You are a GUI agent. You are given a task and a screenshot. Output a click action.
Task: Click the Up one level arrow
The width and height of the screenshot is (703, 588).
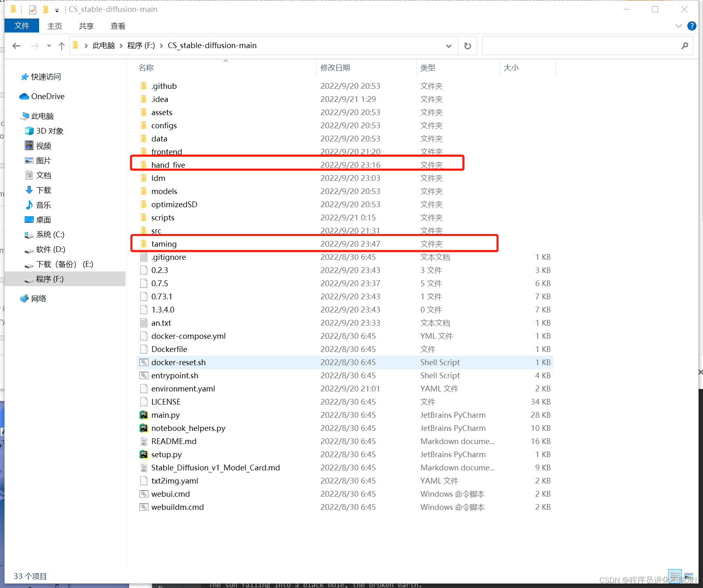tap(62, 46)
